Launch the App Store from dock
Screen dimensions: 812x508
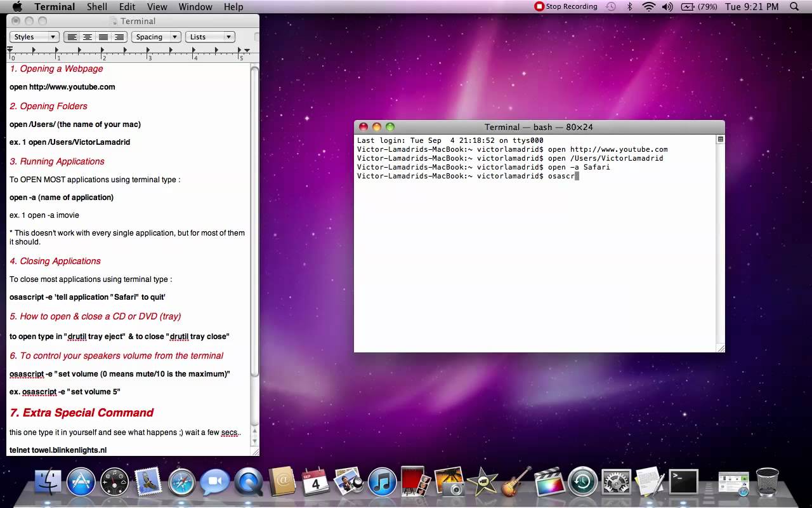tap(81, 483)
